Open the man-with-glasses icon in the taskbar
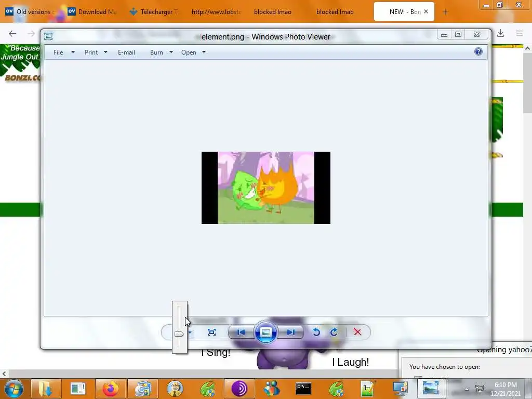 pos(175,389)
